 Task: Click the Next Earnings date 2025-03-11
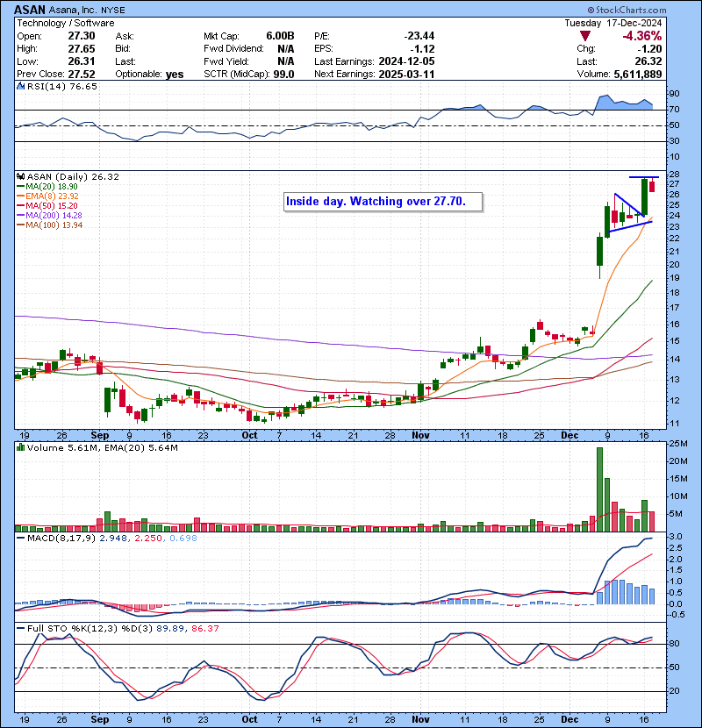[406, 75]
